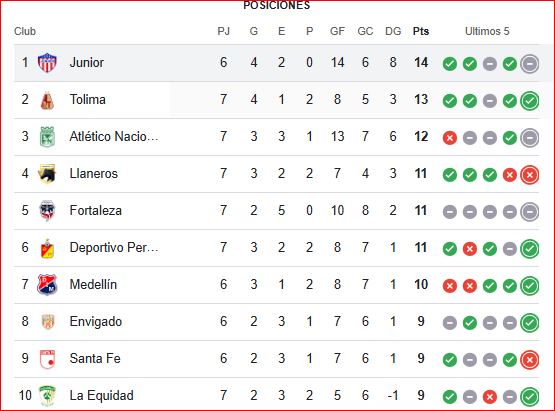Click the Fortaleza club crest icon
The height and width of the screenshot is (411, 555).
click(47, 211)
